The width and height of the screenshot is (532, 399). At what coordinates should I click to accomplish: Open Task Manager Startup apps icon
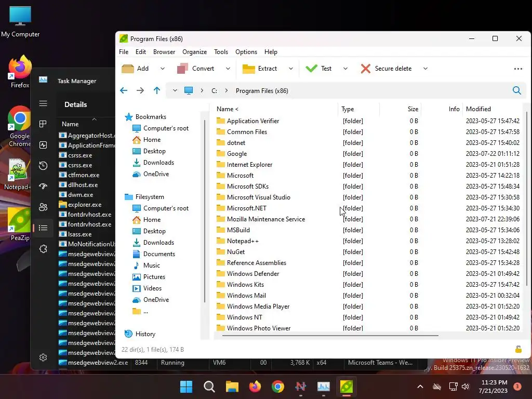tap(43, 187)
